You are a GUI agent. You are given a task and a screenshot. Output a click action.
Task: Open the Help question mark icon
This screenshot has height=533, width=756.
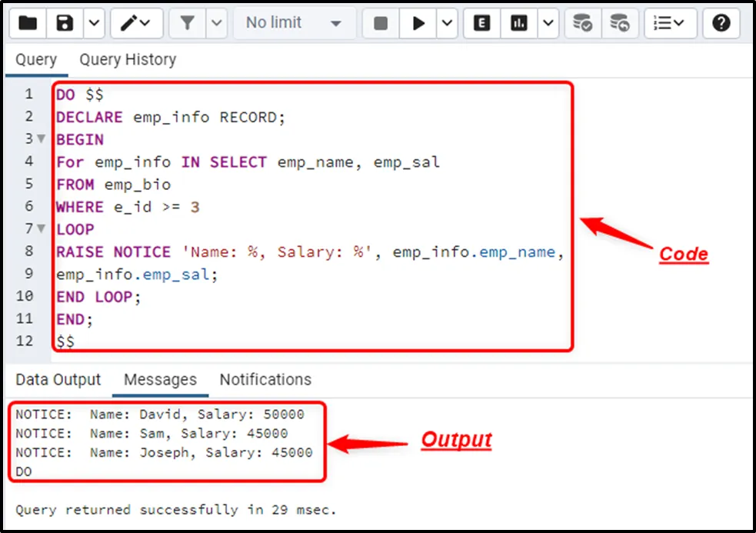click(x=721, y=23)
